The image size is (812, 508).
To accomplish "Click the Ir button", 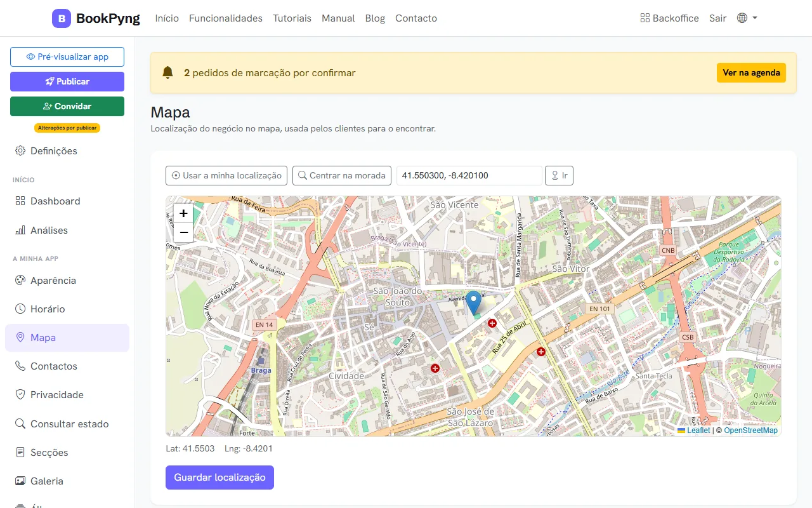I will [559, 175].
